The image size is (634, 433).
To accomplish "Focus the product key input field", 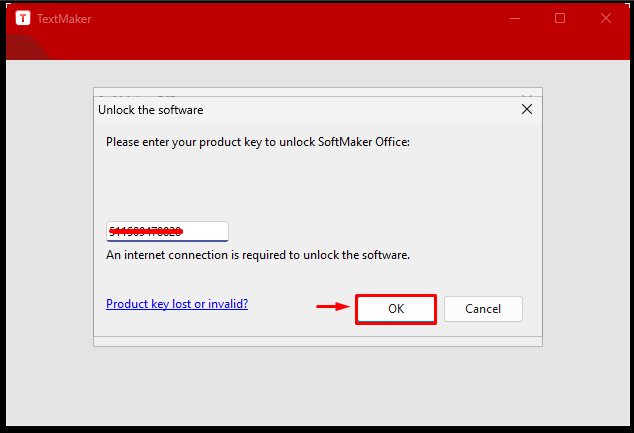I will (x=167, y=231).
